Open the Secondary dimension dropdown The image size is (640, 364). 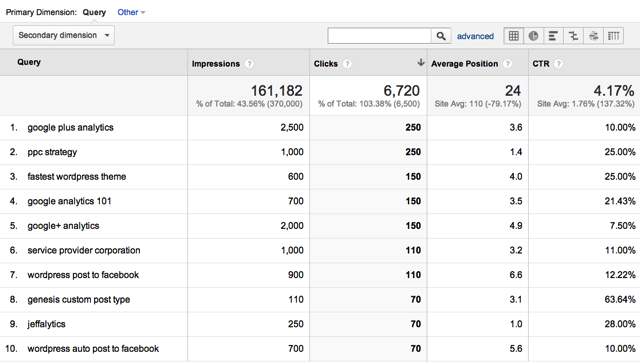64,36
